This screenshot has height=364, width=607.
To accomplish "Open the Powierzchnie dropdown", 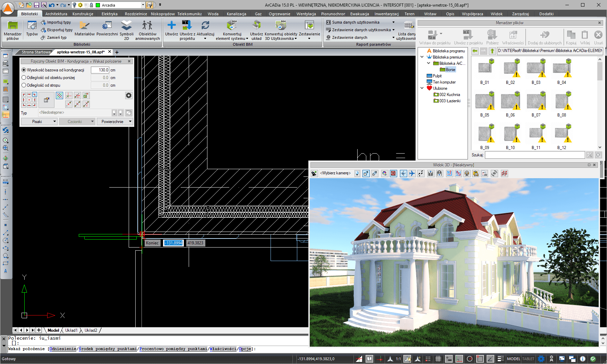I will 115,122.
